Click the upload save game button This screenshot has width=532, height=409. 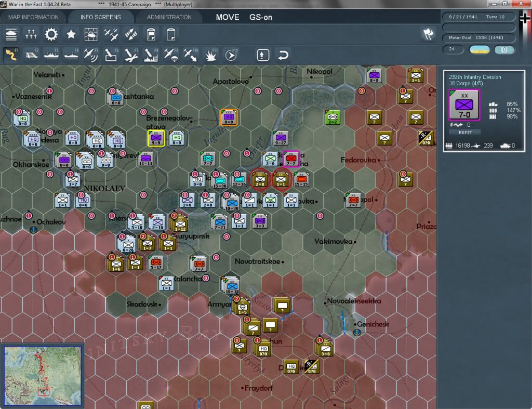(x=263, y=55)
